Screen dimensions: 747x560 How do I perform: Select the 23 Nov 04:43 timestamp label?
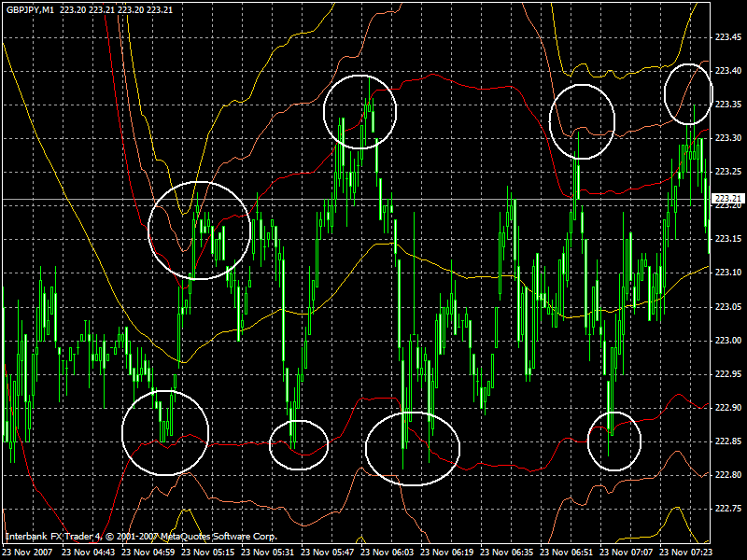click(90, 551)
